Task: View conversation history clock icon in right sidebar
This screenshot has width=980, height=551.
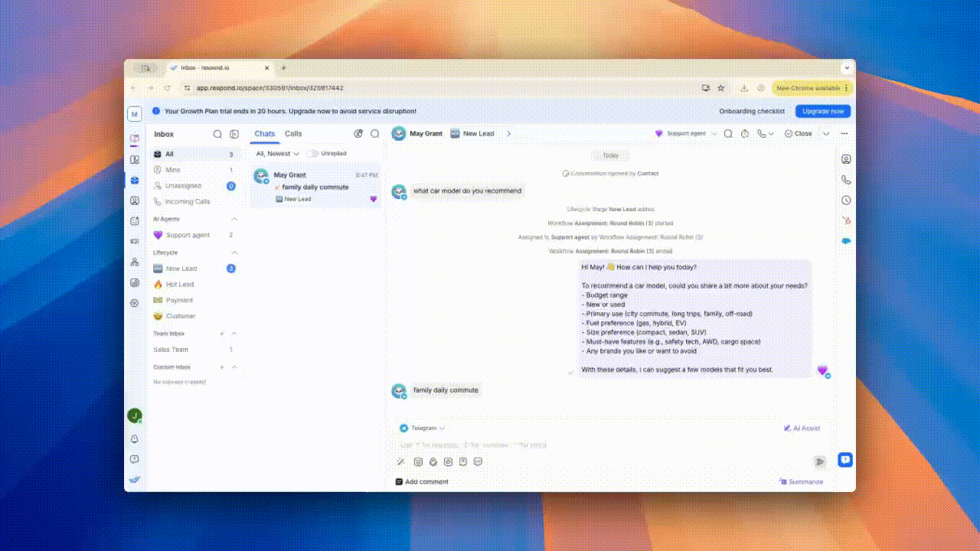Action: [845, 200]
